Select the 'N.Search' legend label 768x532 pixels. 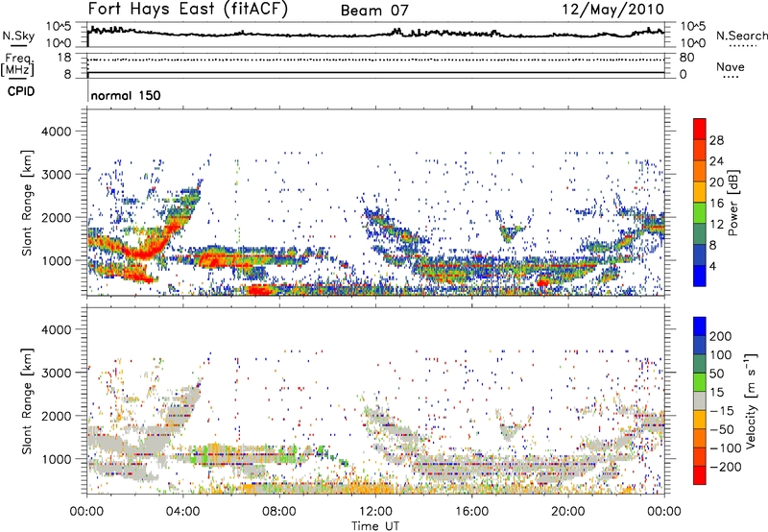[x=741, y=36]
